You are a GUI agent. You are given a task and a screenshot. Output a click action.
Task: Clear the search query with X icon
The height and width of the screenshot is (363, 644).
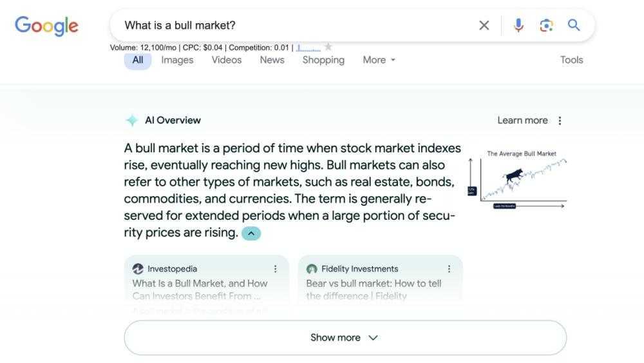click(x=484, y=25)
